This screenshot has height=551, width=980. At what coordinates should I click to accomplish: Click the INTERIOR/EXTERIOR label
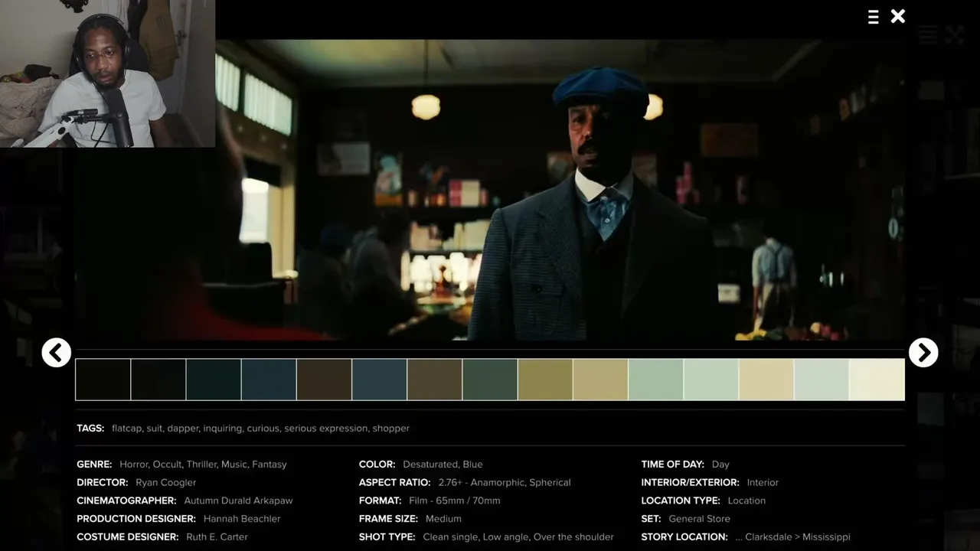click(x=691, y=483)
